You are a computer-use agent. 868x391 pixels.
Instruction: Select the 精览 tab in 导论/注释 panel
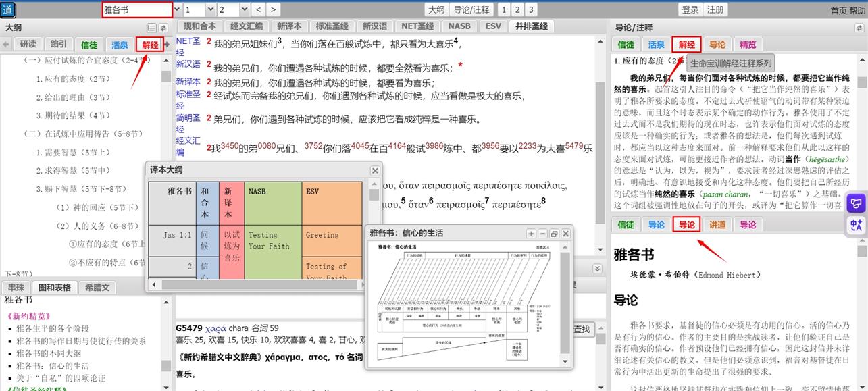(748, 45)
